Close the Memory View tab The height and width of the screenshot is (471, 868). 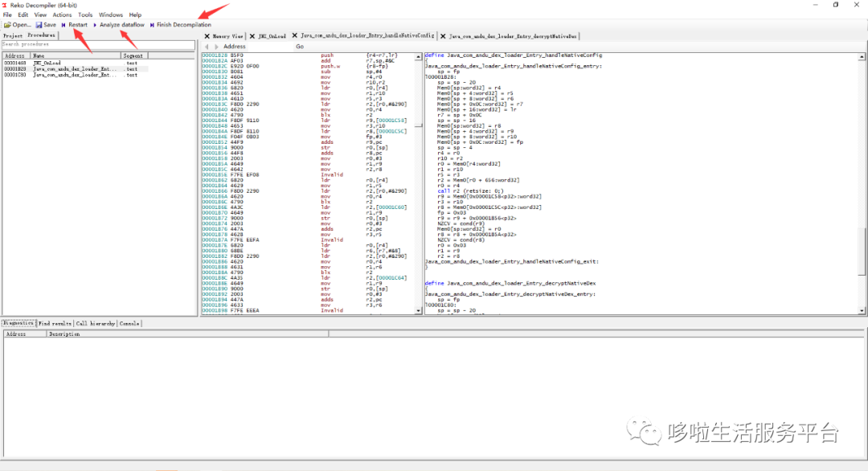(207, 36)
